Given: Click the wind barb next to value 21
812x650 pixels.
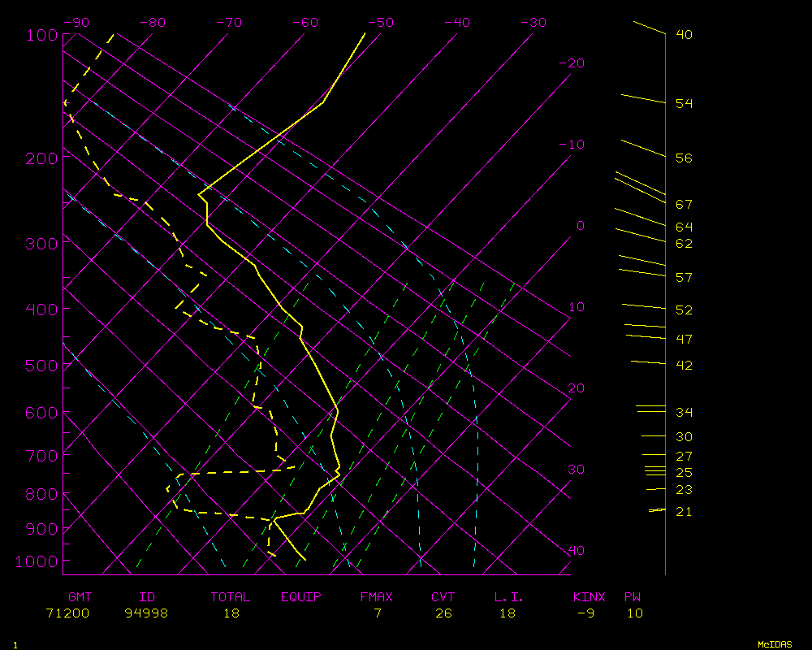Looking at the screenshot, I should click(657, 510).
